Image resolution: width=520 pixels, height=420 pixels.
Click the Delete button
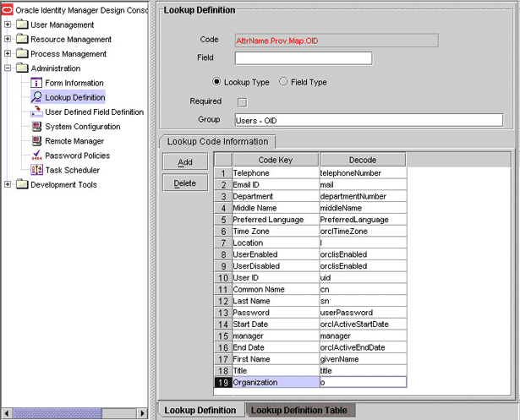185,183
